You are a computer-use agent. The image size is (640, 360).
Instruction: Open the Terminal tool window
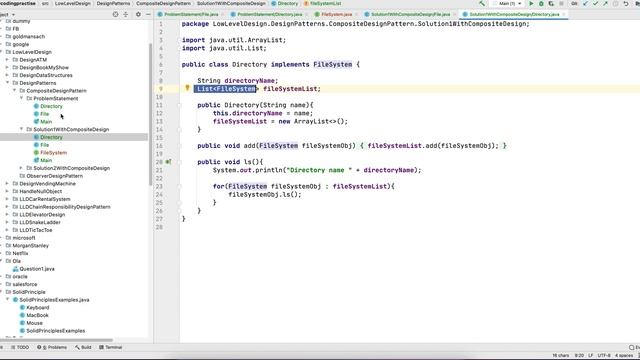coord(111,347)
